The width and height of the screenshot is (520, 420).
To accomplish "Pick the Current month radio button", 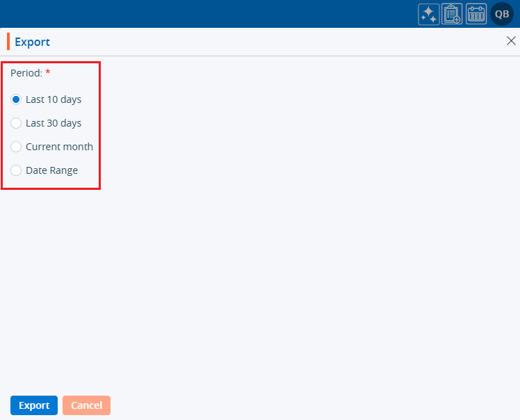I will pyautogui.click(x=16, y=147).
